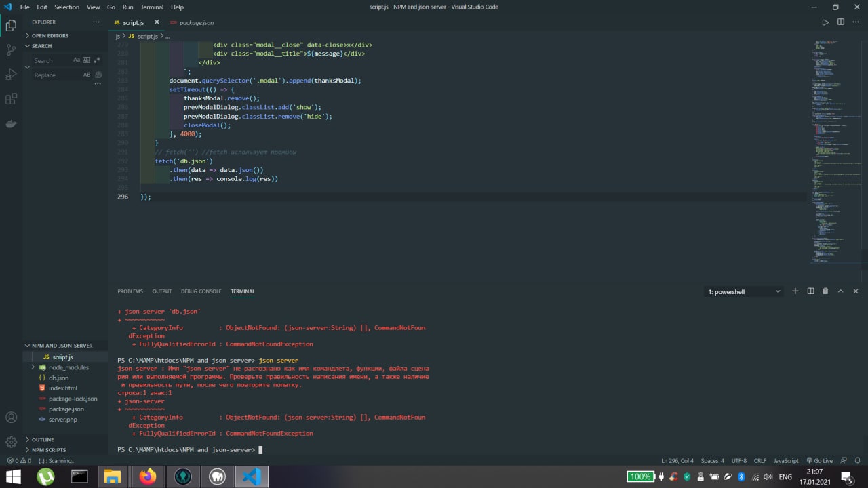Open the File menu

click(24, 7)
